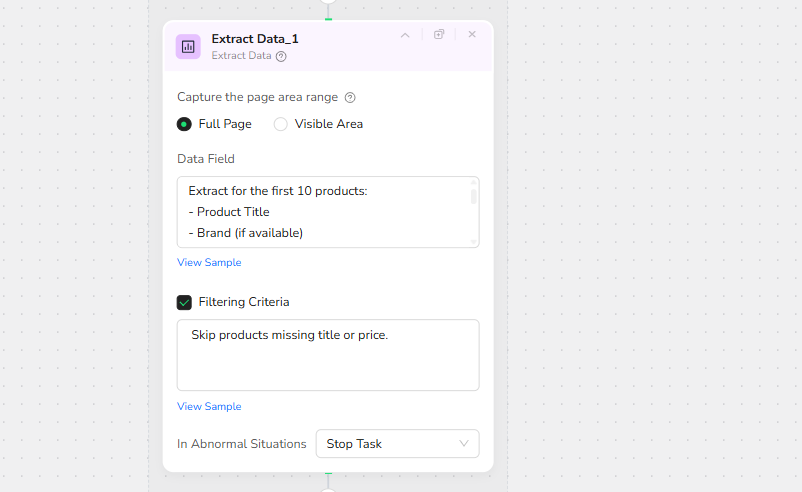802x492 pixels.
Task: Duplicate the Extract Data_1 node
Action: point(439,34)
